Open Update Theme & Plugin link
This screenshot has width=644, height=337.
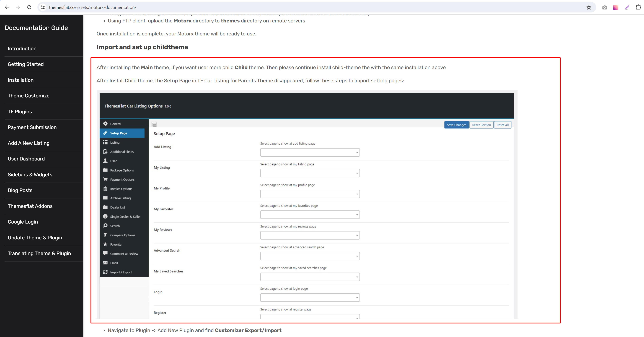(x=35, y=237)
